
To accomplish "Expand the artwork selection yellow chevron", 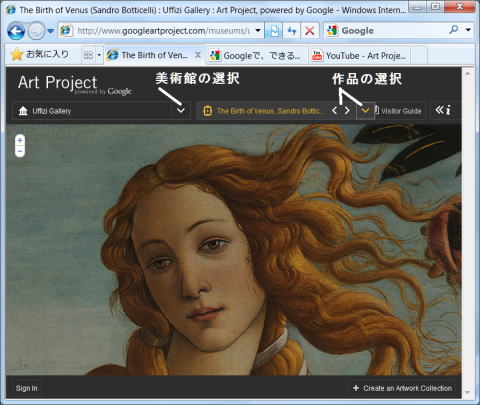I will (x=366, y=110).
